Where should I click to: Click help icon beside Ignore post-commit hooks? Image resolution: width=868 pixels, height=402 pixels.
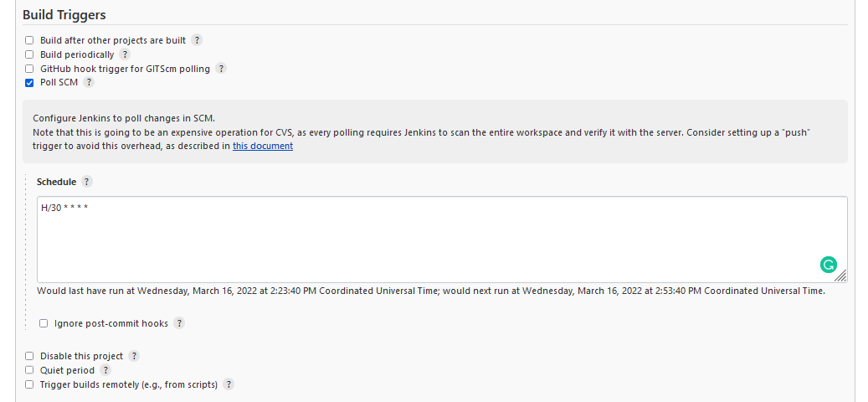coord(179,323)
